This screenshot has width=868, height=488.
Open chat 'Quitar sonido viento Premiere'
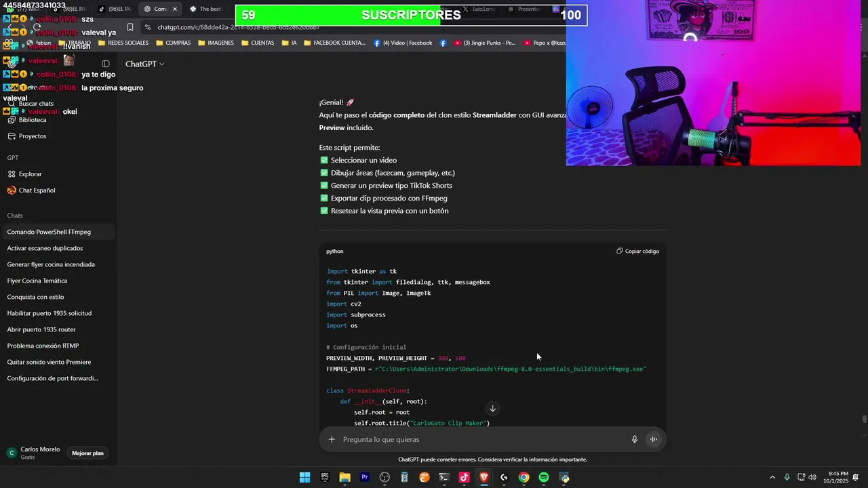[x=58, y=362]
